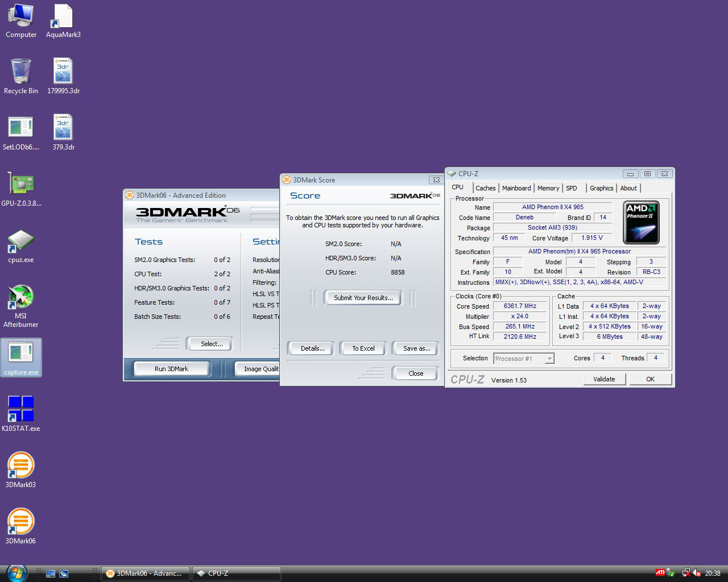Screen dimensions: 728x582
Task: Click the To Excel button
Action: [363, 348]
